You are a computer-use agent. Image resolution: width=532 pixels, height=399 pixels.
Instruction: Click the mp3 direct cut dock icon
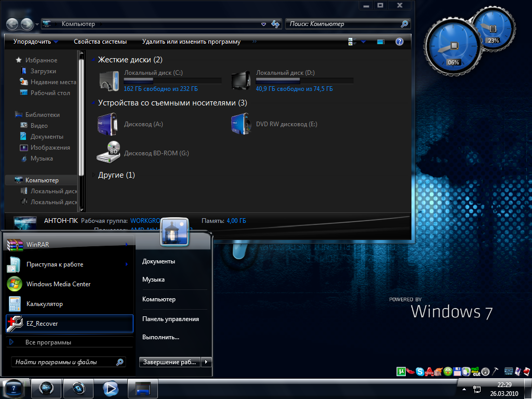point(476,371)
